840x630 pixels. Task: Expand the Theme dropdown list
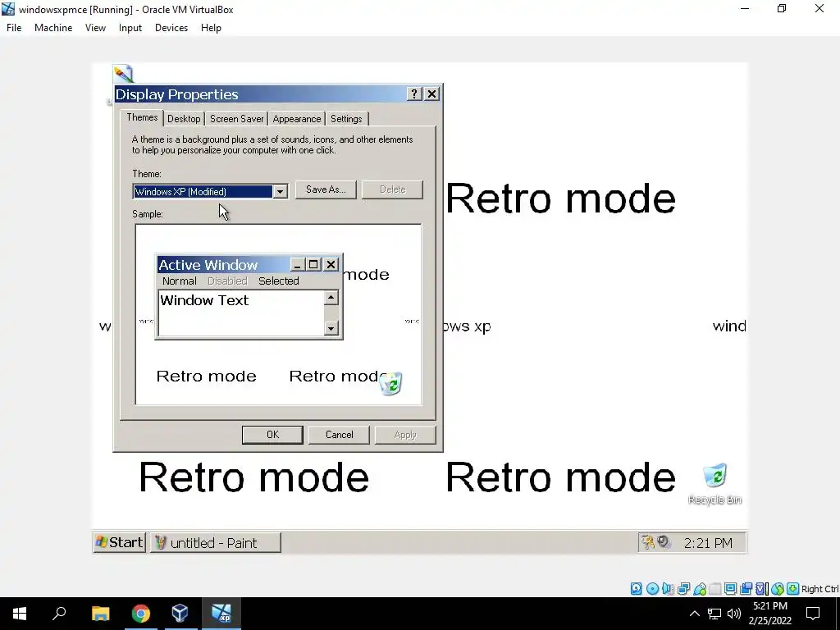281,192
